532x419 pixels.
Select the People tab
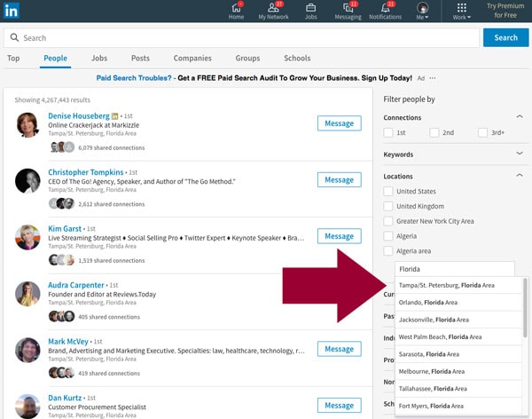(x=55, y=58)
